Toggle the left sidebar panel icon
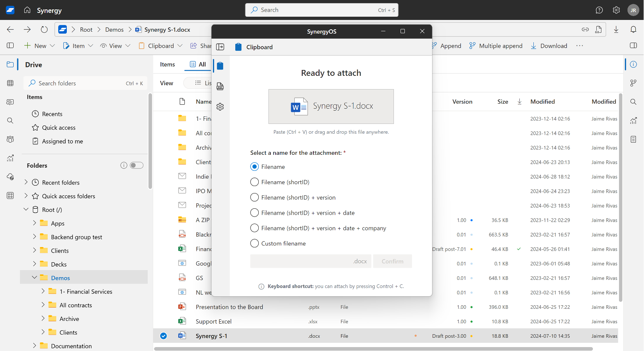 11,46
